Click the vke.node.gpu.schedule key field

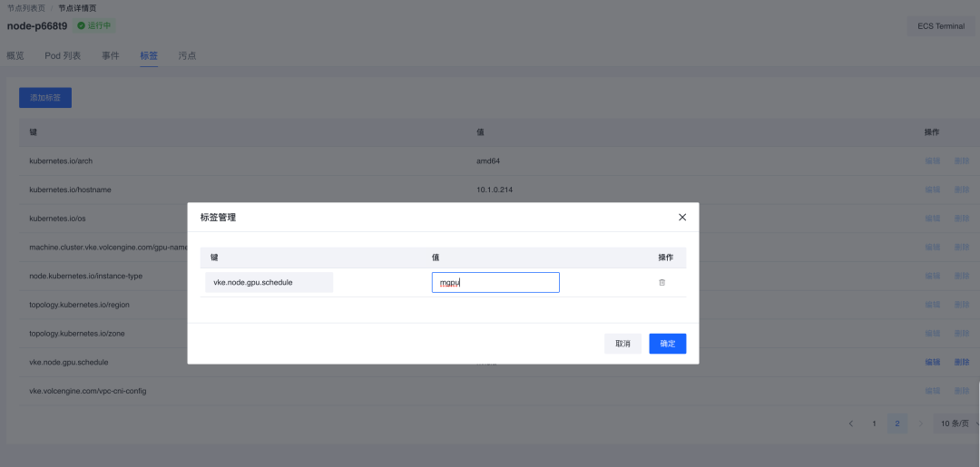coord(269,283)
